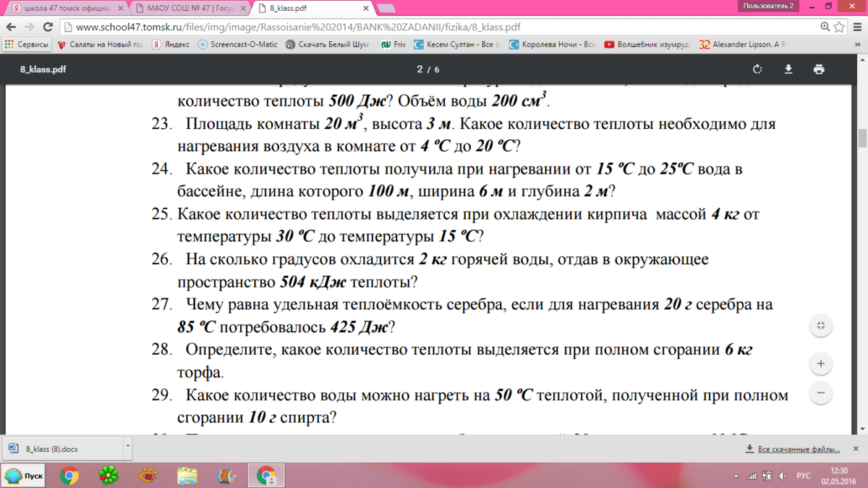Zoom out using the minus button
Viewport: 868px width, 488px height.
pyautogui.click(x=820, y=394)
